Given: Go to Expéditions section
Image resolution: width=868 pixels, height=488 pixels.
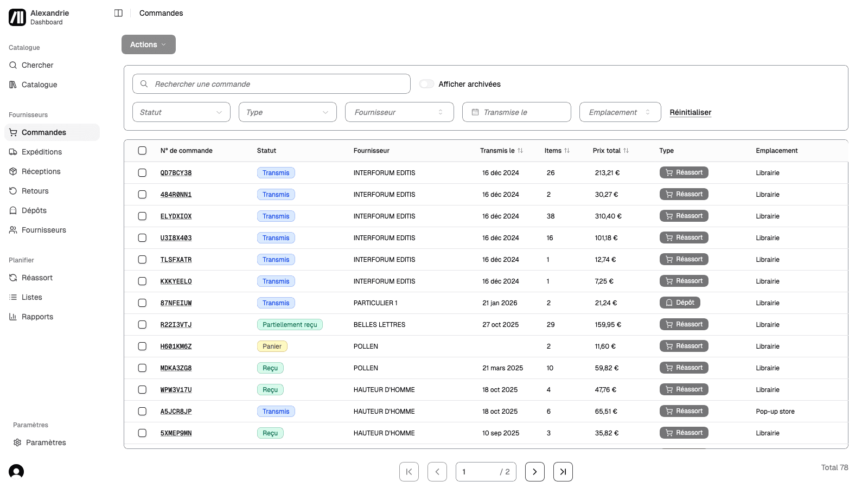Looking at the screenshot, I should 52,152.
